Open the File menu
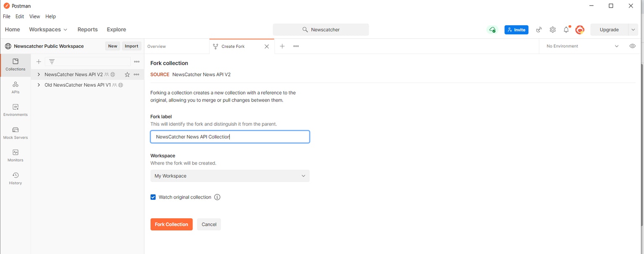 (x=7, y=16)
